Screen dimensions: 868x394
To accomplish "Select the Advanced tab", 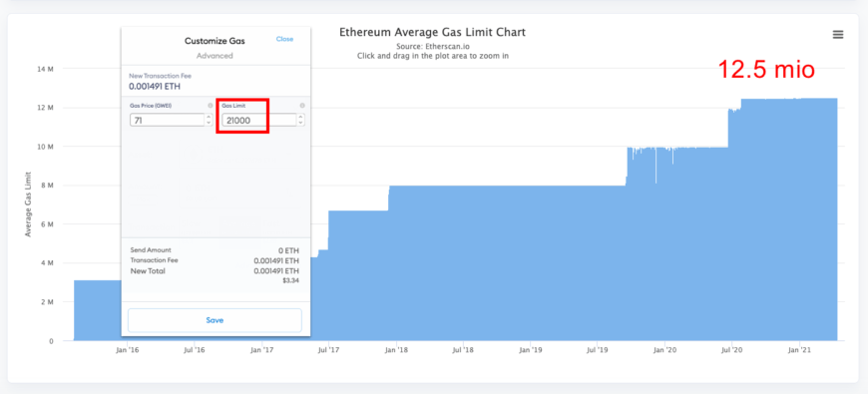I will pos(215,56).
